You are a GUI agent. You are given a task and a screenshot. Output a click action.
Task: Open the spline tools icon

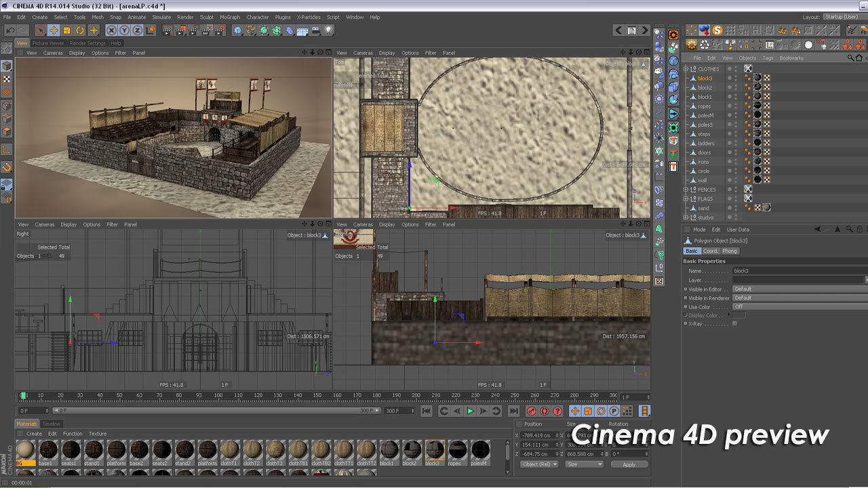251,30
